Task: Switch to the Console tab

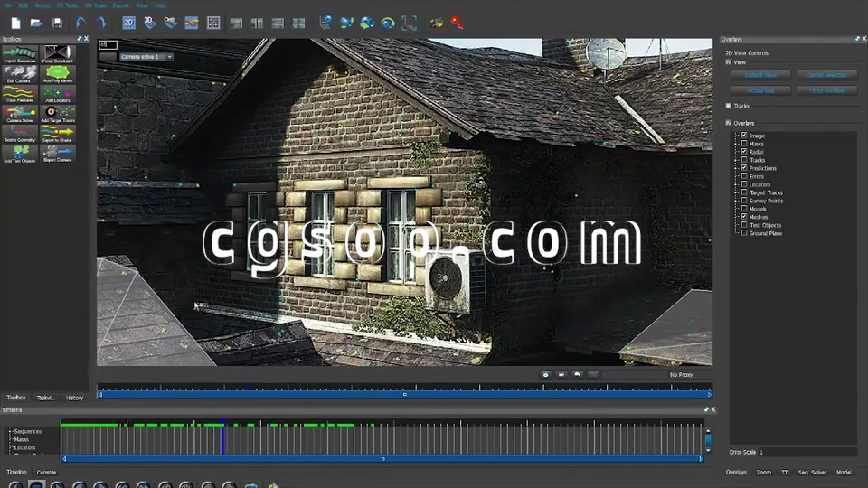Action: (x=46, y=472)
